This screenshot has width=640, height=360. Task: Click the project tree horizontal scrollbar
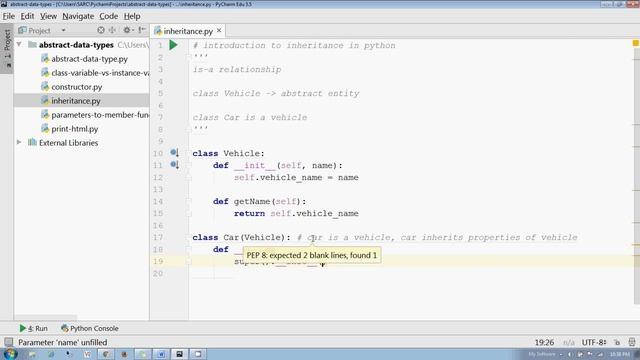[46, 317]
